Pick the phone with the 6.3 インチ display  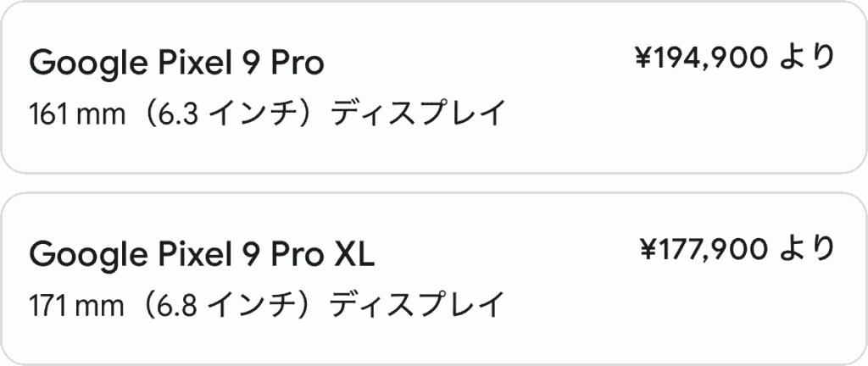(434, 87)
